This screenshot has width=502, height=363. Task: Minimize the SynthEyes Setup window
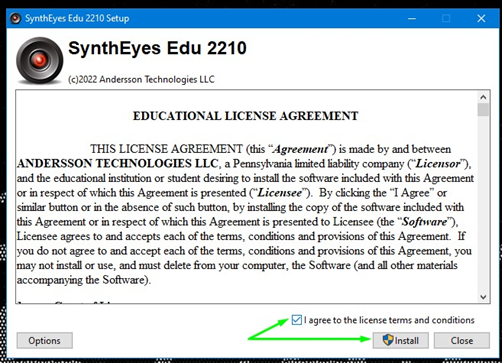point(412,18)
